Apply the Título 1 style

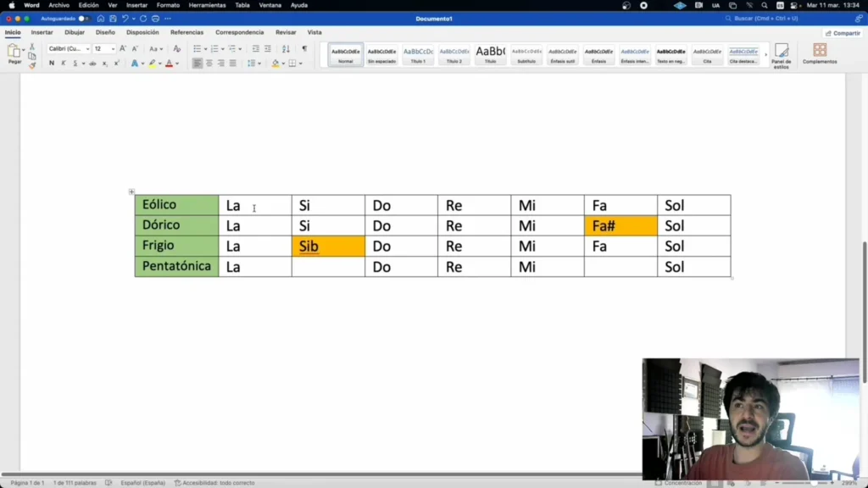pyautogui.click(x=418, y=55)
